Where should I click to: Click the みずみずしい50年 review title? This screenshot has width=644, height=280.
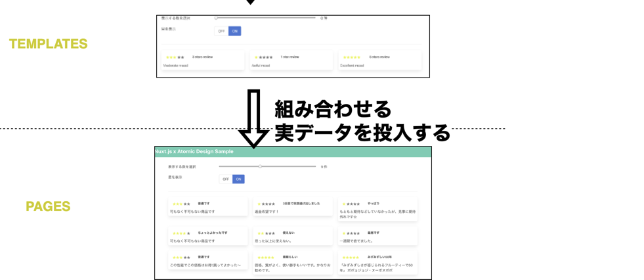[380, 257]
